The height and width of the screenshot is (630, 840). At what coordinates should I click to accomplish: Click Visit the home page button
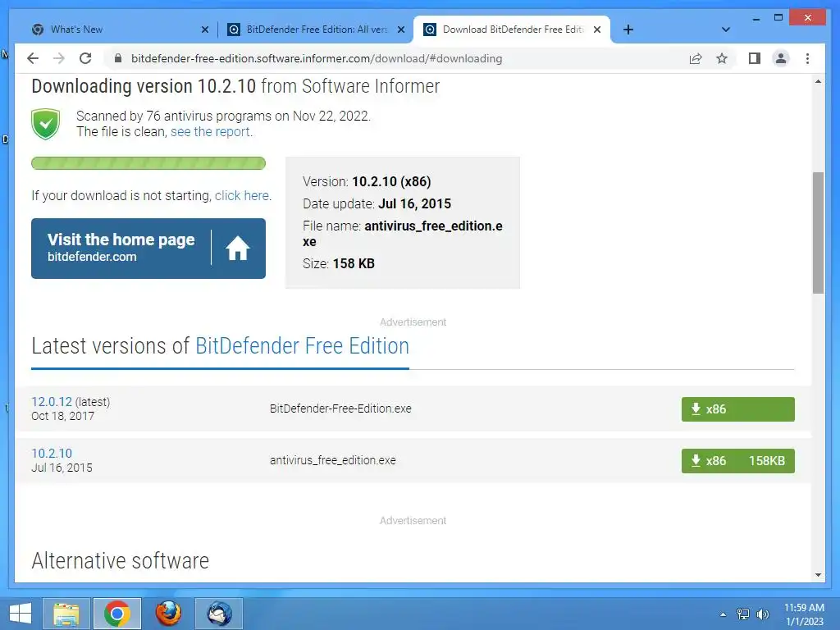pos(148,248)
